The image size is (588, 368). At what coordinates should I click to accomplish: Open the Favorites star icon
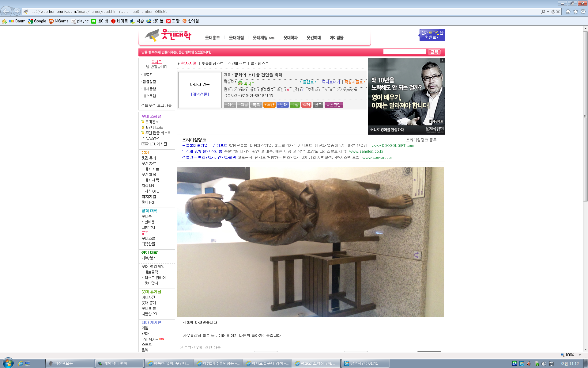pos(575,12)
